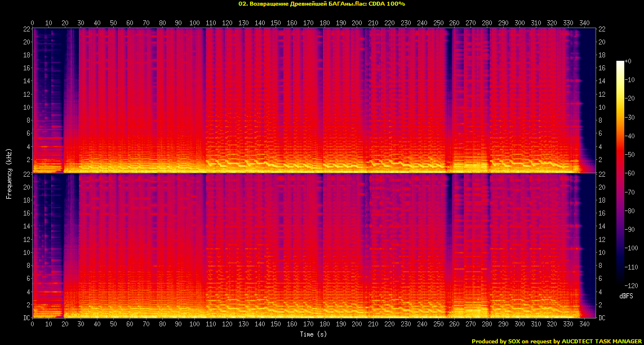The width and height of the screenshot is (644, 345).
Task: Click the 0 tick on top time axis
Action: tap(33, 23)
